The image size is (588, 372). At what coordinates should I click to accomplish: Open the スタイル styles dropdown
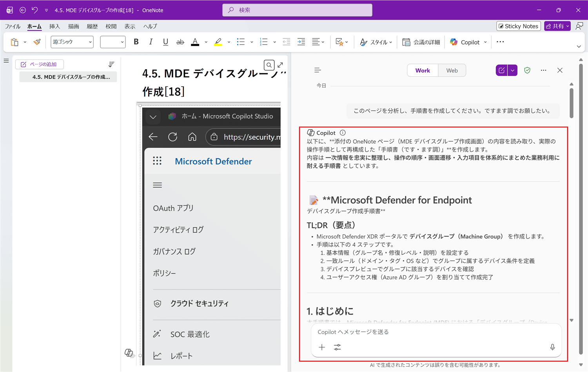tap(376, 42)
